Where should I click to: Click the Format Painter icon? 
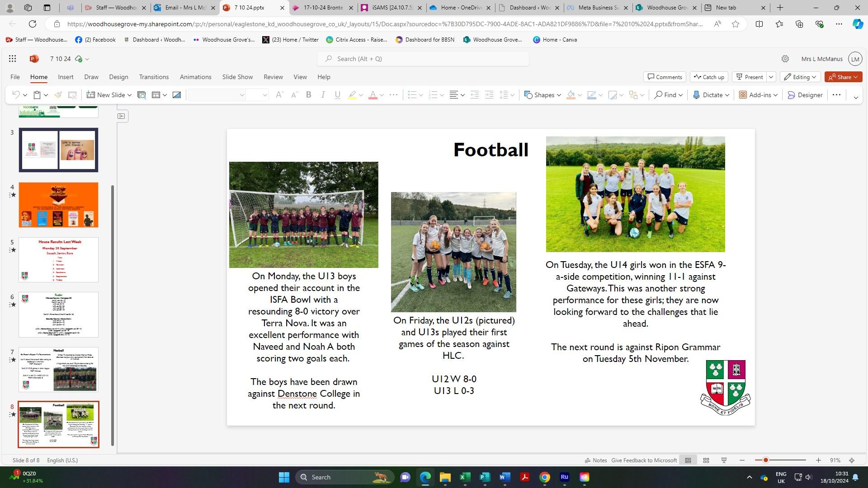[x=58, y=95]
